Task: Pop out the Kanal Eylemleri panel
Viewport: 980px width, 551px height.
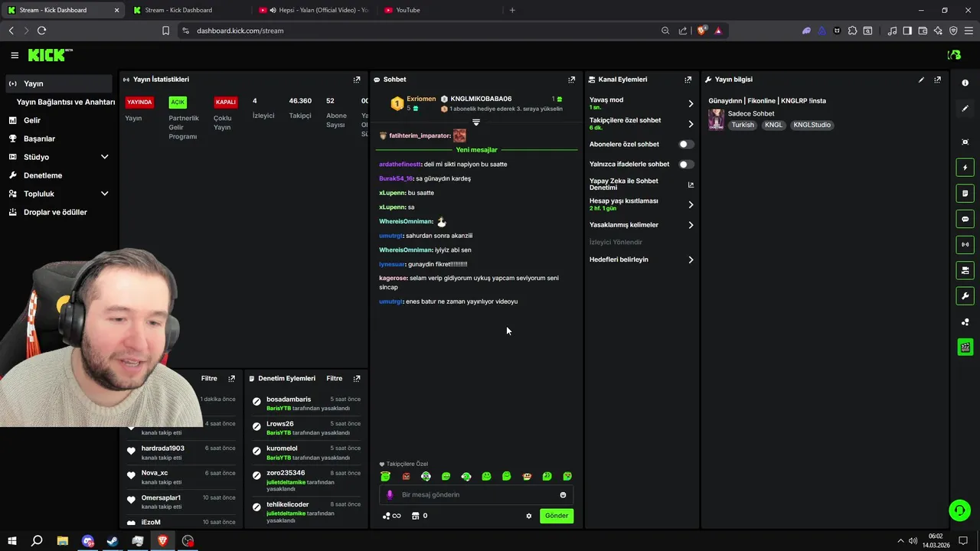Action: 688,80
